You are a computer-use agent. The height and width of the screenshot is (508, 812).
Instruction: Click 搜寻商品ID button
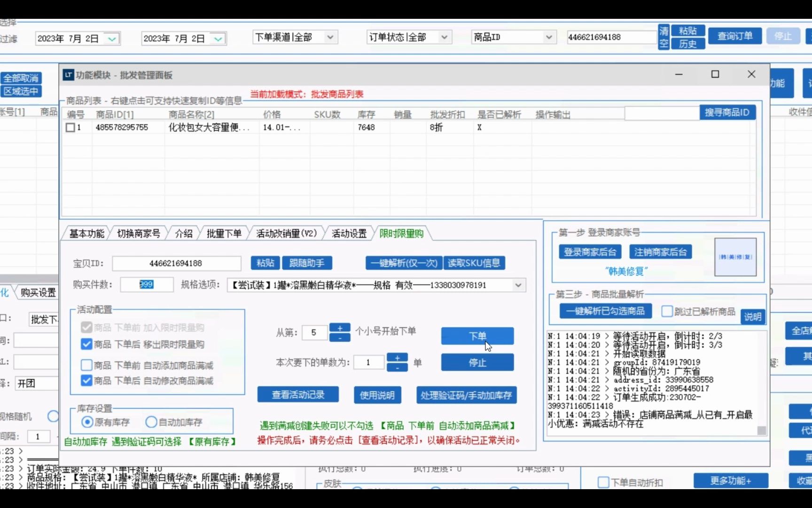pos(727,112)
